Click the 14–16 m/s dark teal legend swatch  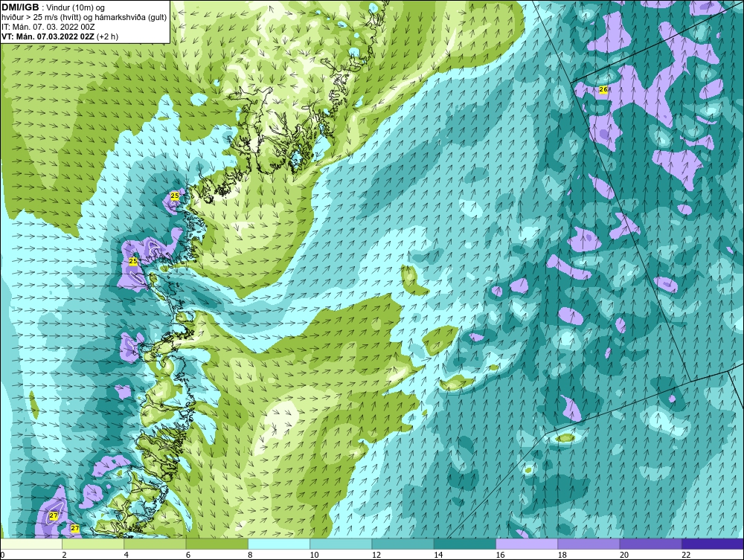coord(465,544)
